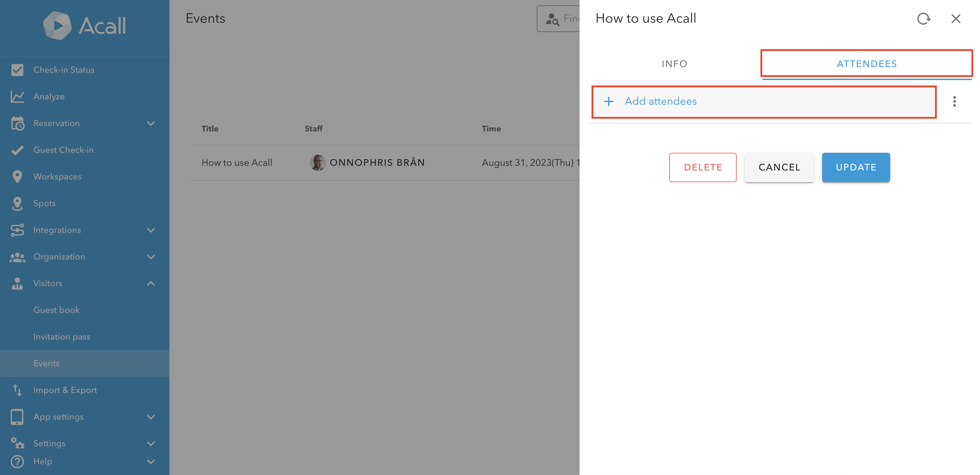Close the How to use Acall panel
980x475 pixels.
coord(955,19)
